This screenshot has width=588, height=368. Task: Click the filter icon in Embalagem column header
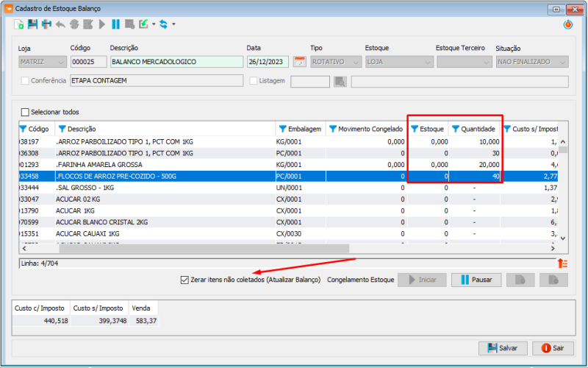point(283,129)
